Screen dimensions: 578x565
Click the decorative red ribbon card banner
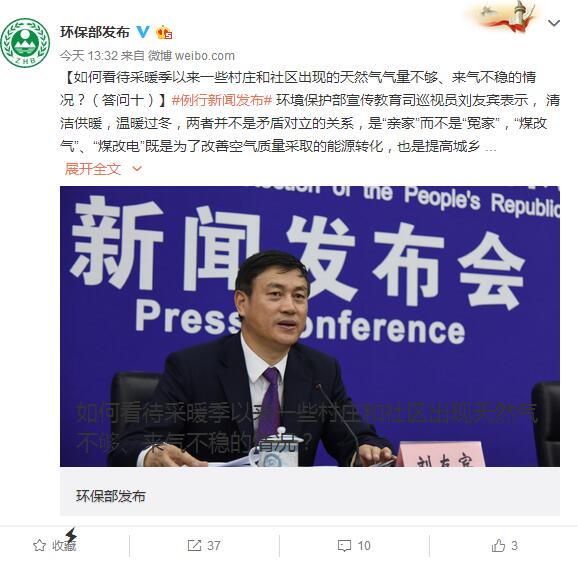[x=505, y=17]
